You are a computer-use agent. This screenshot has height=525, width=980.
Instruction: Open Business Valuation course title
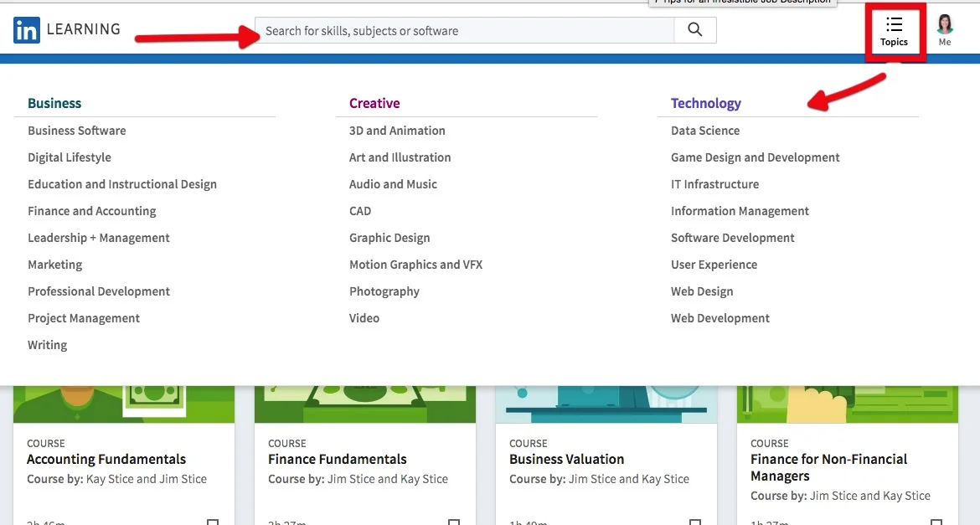point(567,460)
